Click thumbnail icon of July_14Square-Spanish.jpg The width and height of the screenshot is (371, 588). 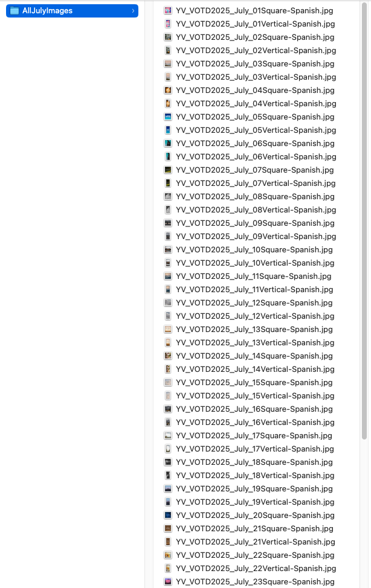point(168,356)
